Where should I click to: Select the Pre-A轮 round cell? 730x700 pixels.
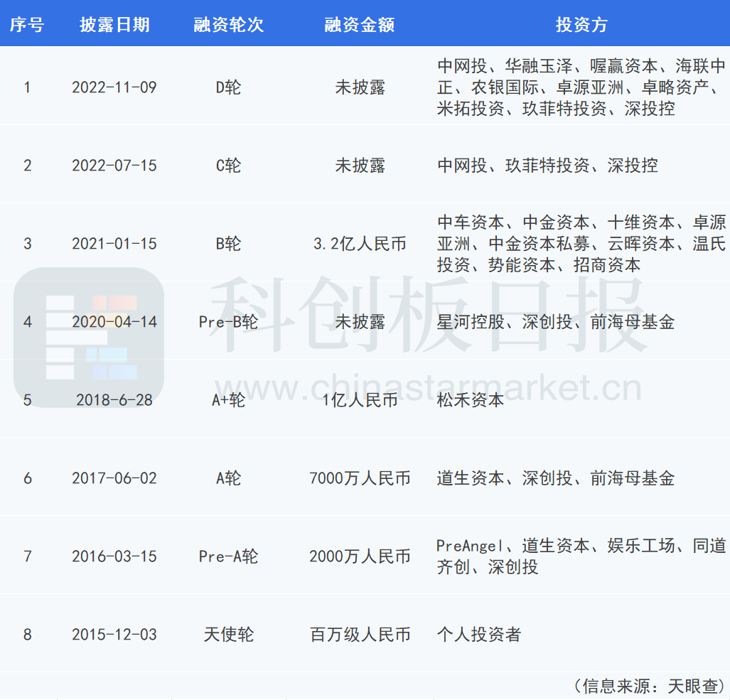tap(228, 556)
